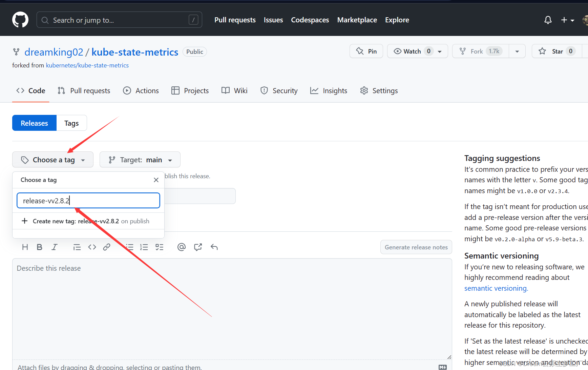Open the semantic versioning link
This screenshot has height=370, width=588.
coord(496,288)
